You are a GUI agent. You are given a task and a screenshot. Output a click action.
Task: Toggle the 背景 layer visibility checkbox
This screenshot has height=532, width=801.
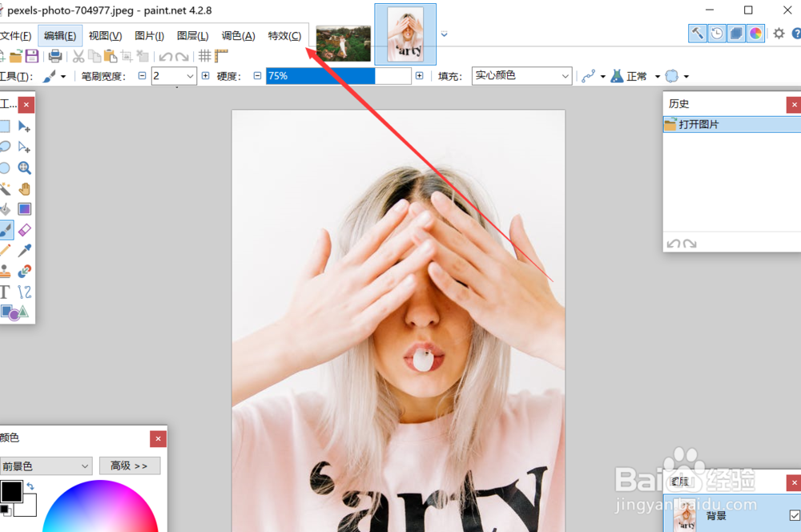point(795,515)
